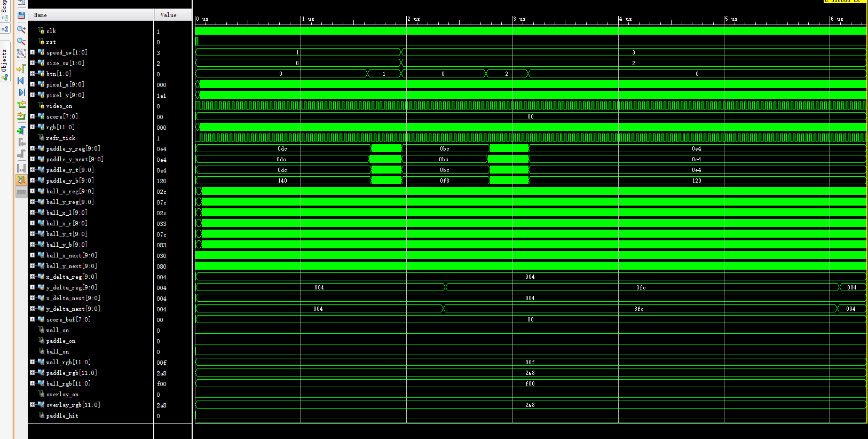Go to the previous transition
Image resolution: width=868 pixels, height=439 pixels.
21,105
